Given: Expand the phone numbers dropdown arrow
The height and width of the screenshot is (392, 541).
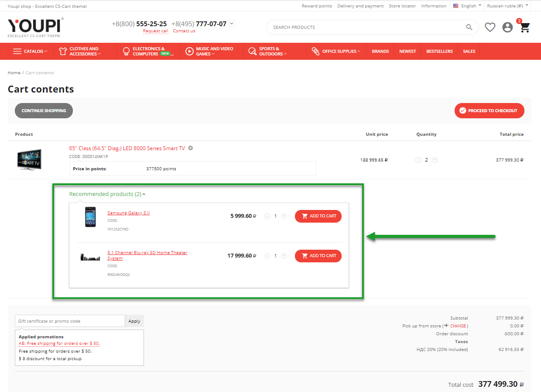Looking at the screenshot, I should [x=232, y=24].
